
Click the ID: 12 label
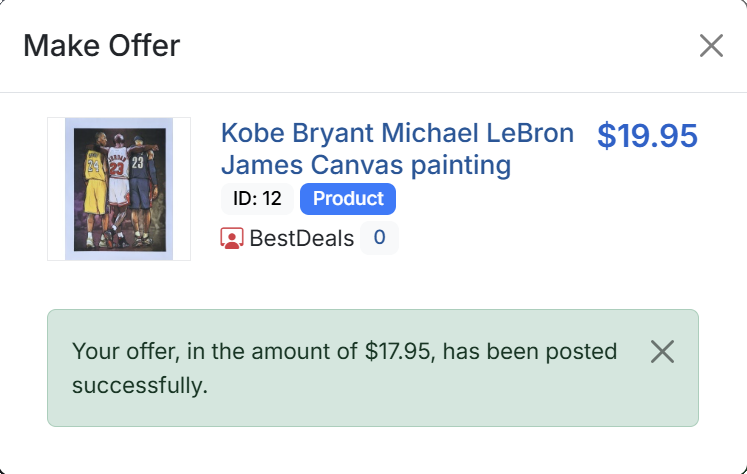coord(257,199)
